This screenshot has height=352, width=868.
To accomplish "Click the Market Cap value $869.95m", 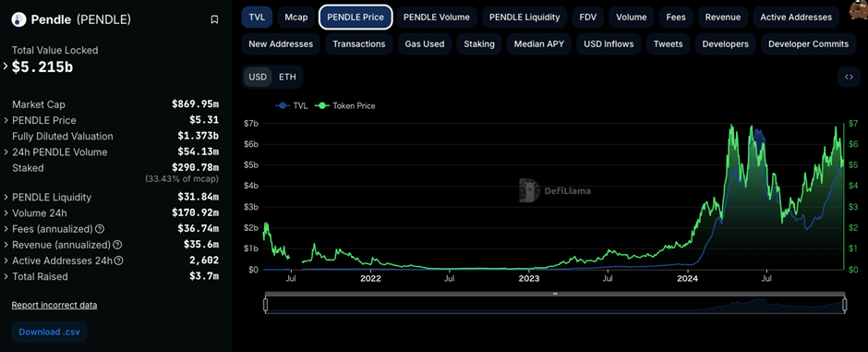I will coord(196,104).
